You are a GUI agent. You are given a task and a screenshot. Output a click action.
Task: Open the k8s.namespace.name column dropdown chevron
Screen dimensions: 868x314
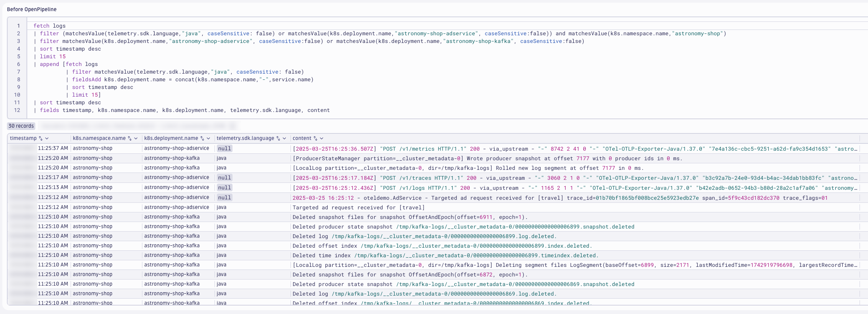click(136, 138)
